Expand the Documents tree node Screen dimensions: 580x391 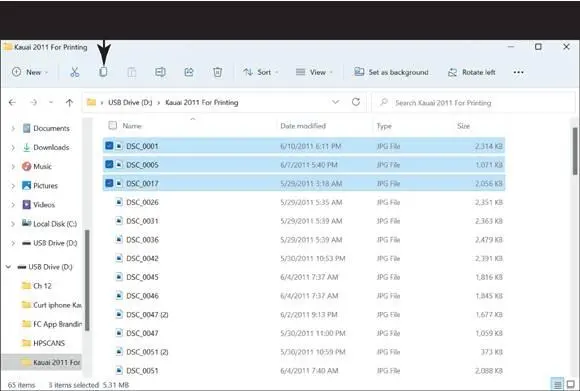click(13, 128)
